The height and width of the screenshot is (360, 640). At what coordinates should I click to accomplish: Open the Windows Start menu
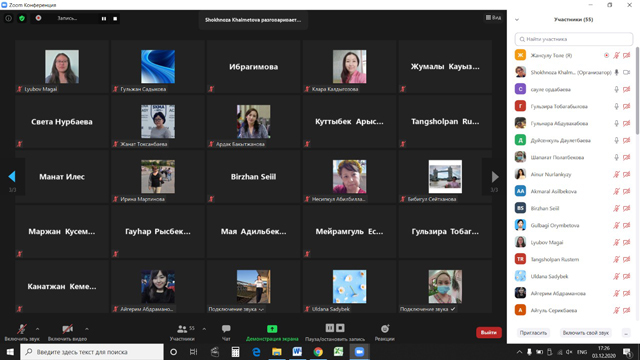coord(10,352)
